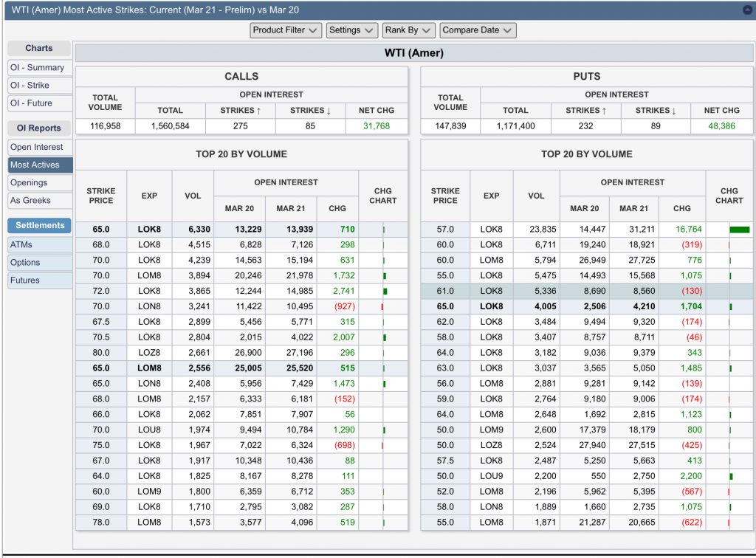Open the Rank By dropdown
The height and width of the screenshot is (558, 756).
pos(408,30)
